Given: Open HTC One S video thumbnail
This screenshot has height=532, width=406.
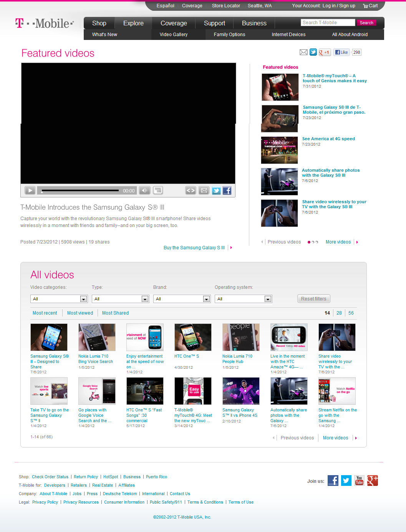Looking at the screenshot, I should point(193,337).
